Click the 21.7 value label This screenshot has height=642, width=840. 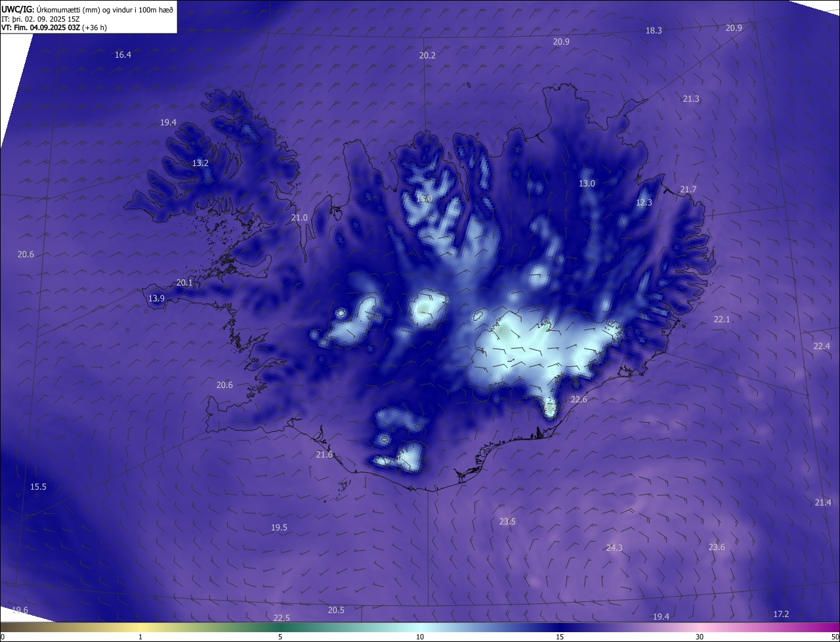[688, 190]
